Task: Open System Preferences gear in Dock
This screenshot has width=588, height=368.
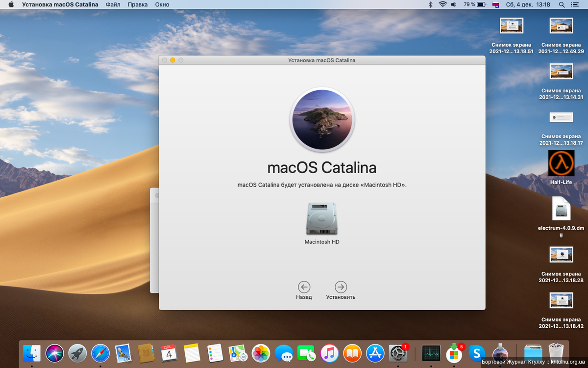Action: [x=398, y=353]
